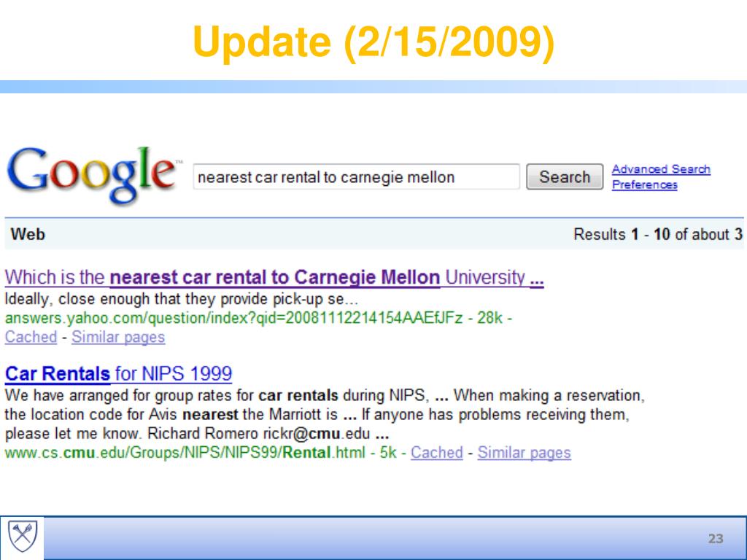The image size is (747, 560).
Task: Open Similar pages of NIPS99 Rental result
Action: [524, 452]
